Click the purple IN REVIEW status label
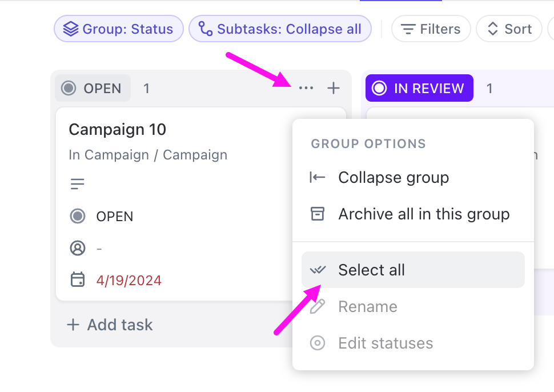The image size is (554, 392). tap(419, 88)
